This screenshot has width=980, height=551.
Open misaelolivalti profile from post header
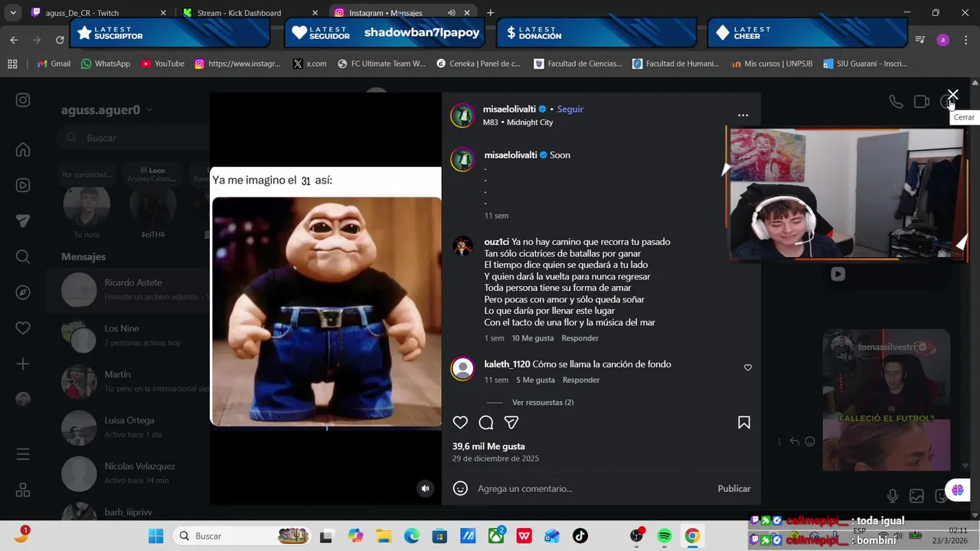tap(509, 109)
